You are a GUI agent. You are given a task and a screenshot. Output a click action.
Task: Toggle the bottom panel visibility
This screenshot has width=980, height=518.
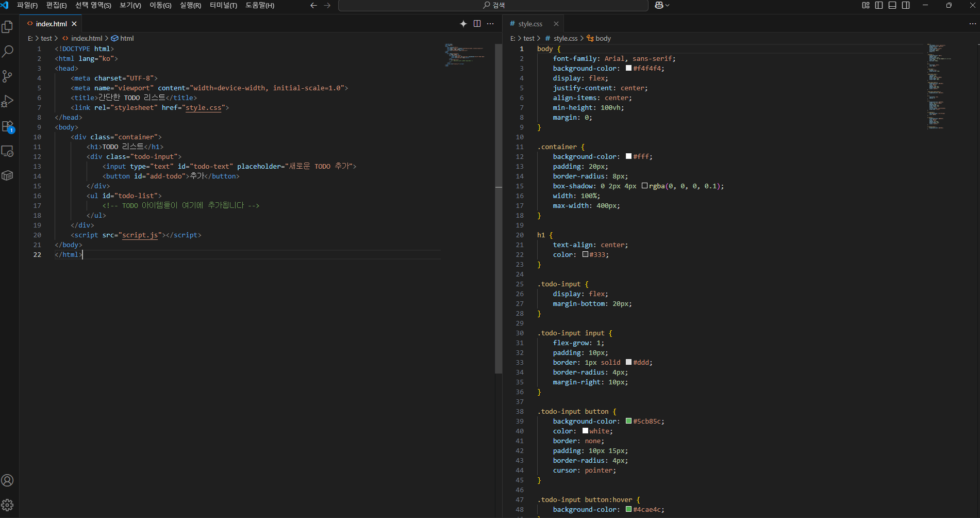tap(892, 5)
